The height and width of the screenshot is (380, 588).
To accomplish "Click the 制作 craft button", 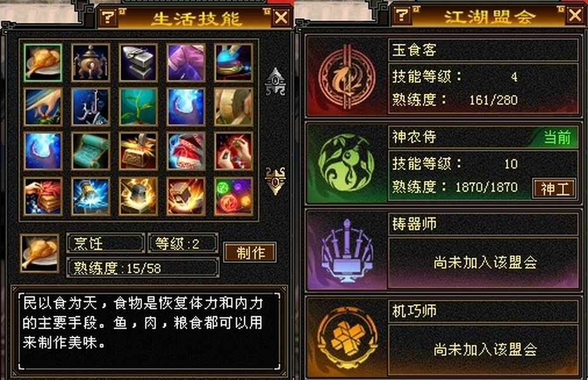I will tap(250, 253).
